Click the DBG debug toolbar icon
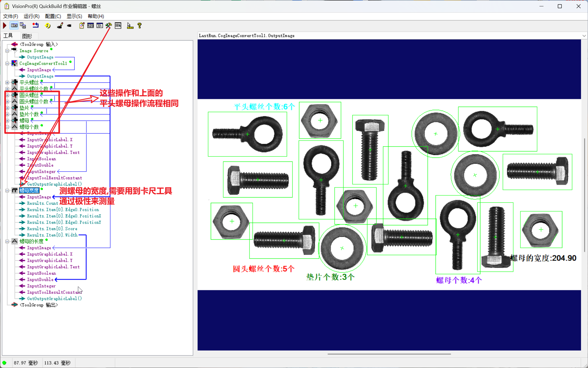Viewport: 588px width, 368px height. (118, 26)
